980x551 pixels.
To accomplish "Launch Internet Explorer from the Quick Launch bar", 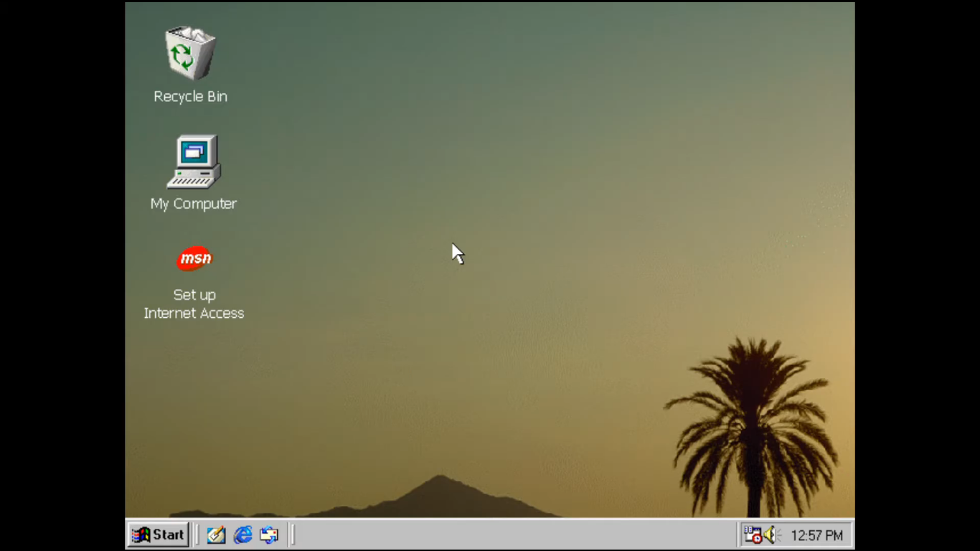I will coord(242,534).
